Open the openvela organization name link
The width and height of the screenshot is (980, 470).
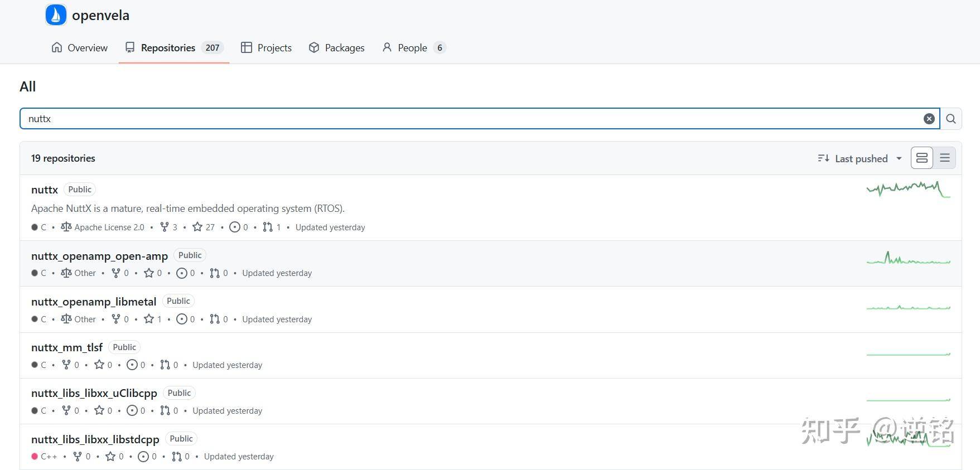coord(100,15)
